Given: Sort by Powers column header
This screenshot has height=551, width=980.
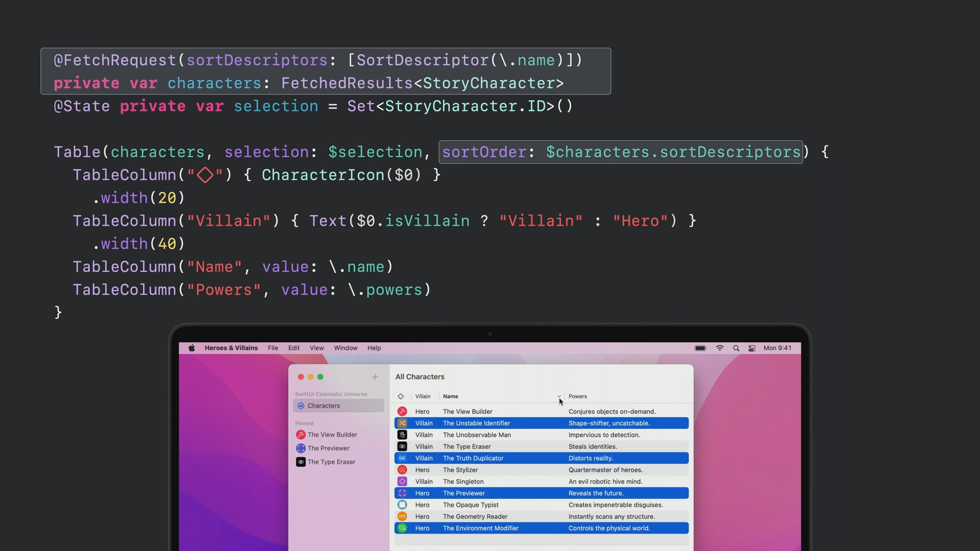Looking at the screenshot, I should [x=578, y=396].
